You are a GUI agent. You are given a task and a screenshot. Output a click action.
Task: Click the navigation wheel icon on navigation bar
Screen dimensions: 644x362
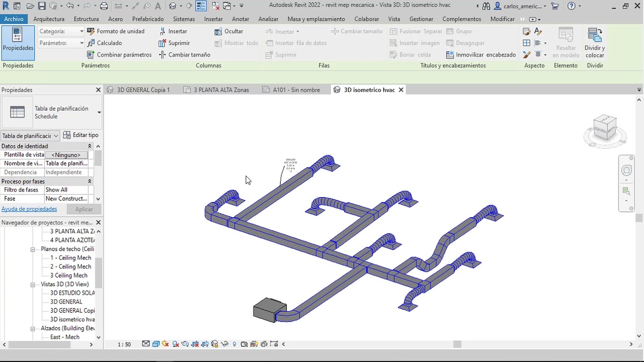click(626, 170)
